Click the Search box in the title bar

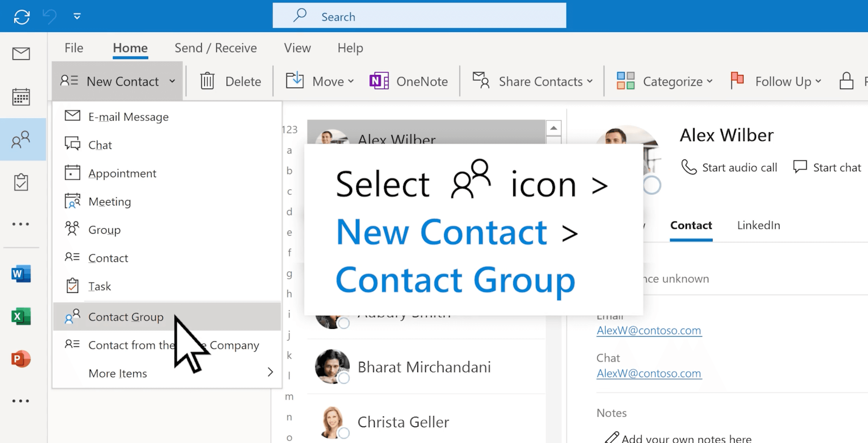(419, 16)
